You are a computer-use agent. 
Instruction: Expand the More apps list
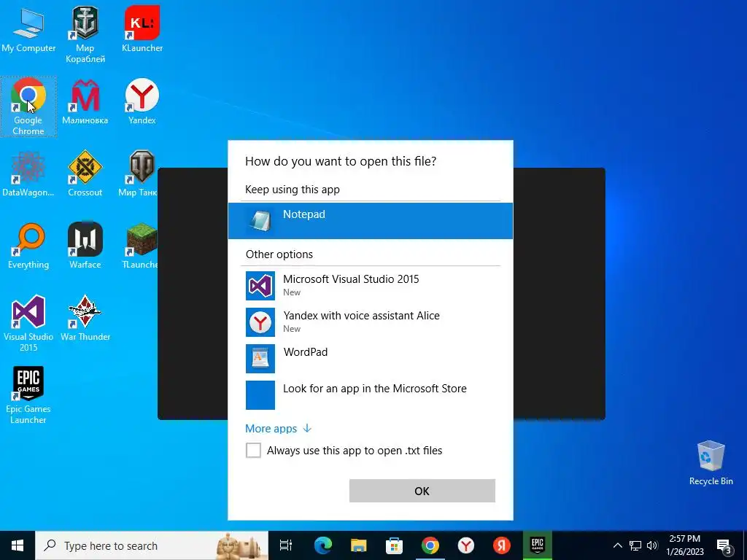278,429
